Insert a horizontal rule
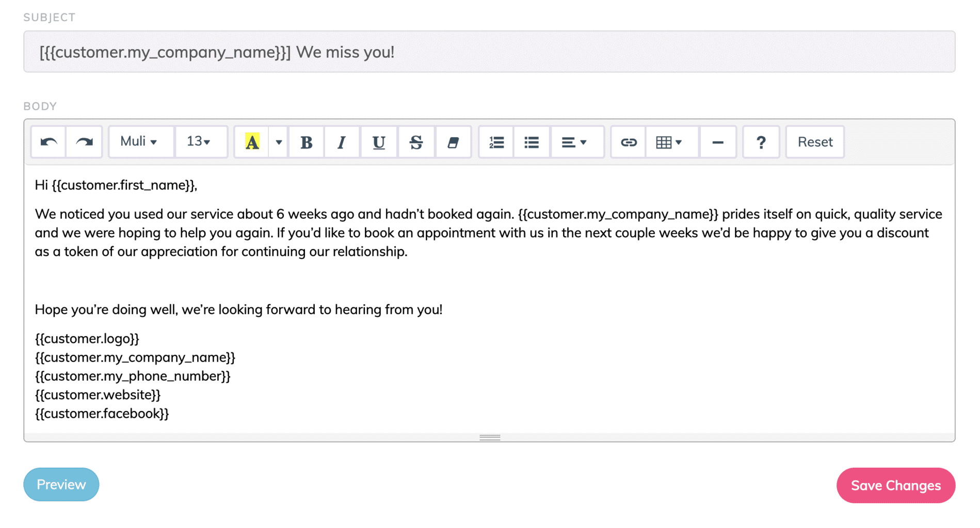 click(x=718, y=142)
